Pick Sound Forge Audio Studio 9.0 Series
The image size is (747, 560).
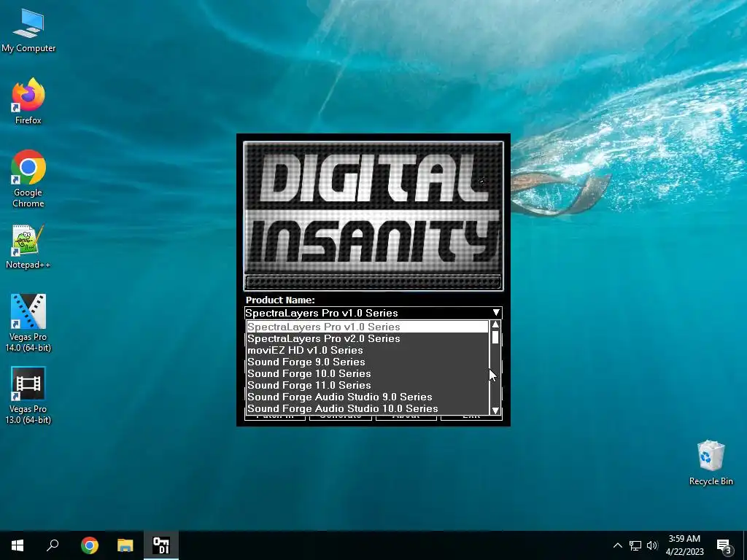(368, 397)
